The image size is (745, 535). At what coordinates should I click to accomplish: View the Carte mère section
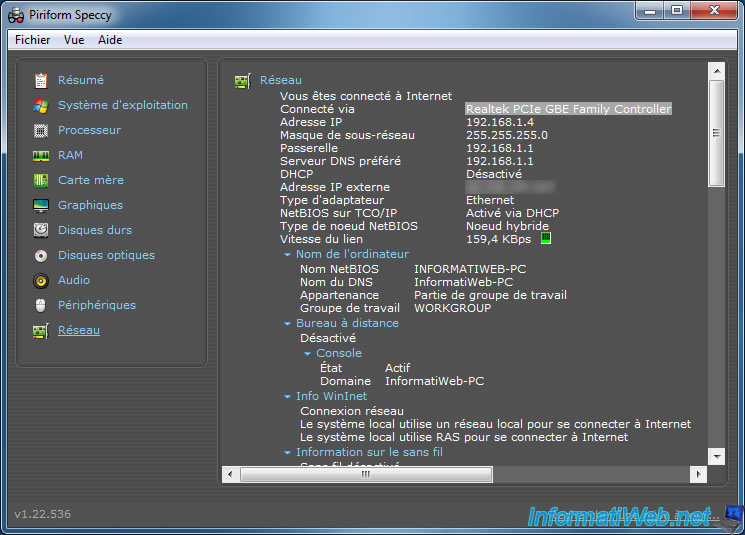[91, 180]
